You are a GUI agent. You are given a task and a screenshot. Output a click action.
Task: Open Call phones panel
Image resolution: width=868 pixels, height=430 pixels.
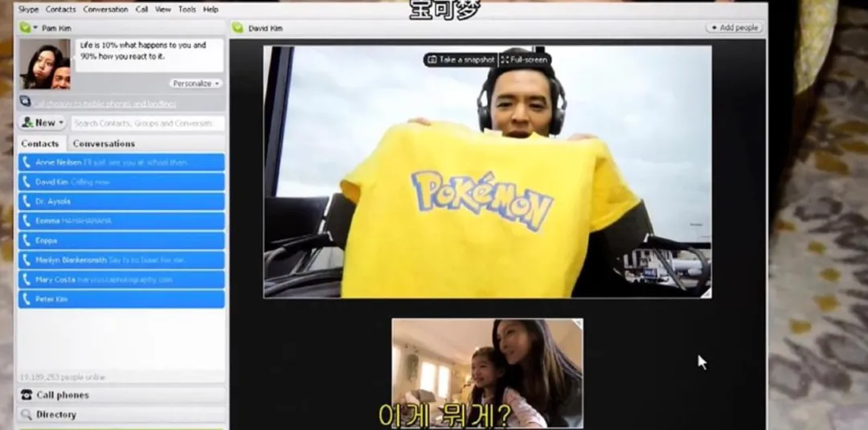[x=121, y=395]
